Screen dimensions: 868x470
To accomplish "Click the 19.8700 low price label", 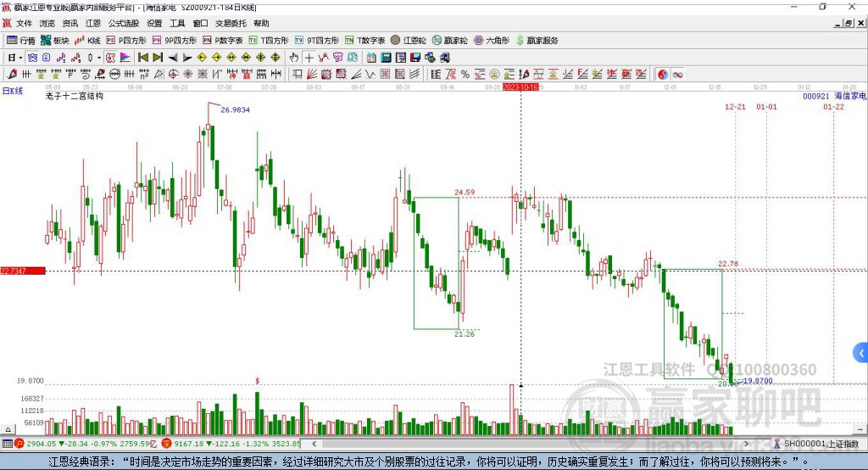I will coord(757,381).
